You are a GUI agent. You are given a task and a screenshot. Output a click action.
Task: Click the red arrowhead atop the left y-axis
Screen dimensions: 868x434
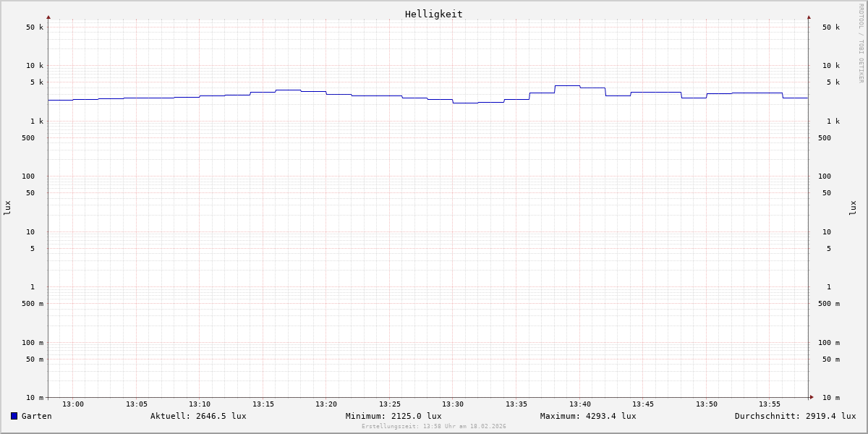[x=48, y=17]
